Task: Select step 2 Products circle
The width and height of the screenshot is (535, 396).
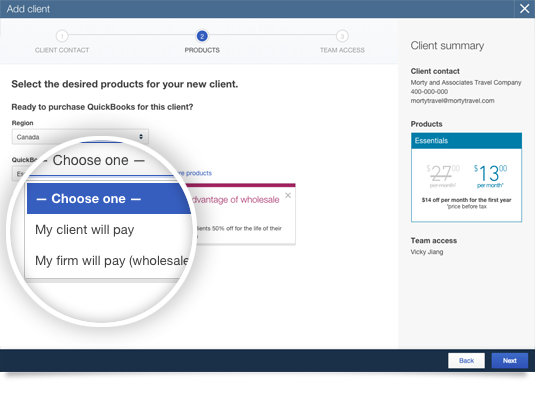Action: (x=202, y=36)
